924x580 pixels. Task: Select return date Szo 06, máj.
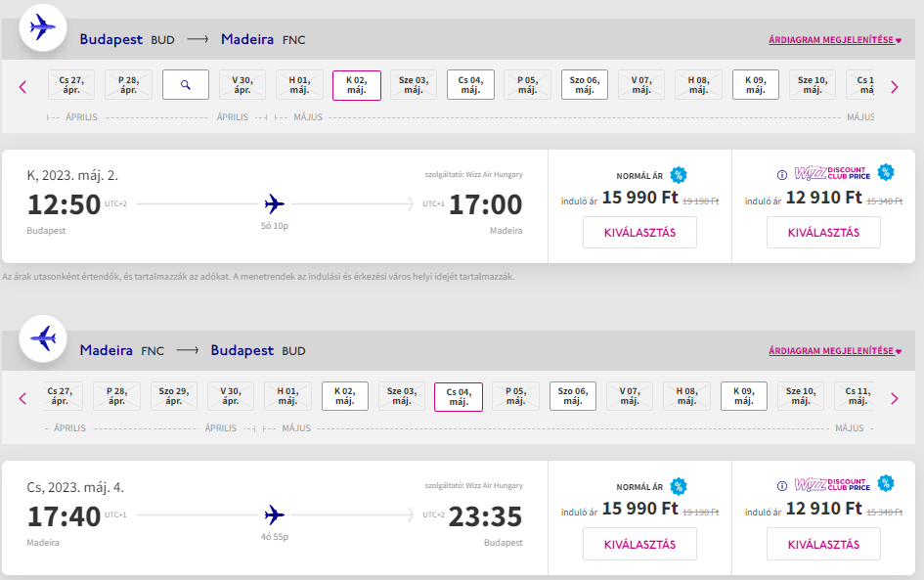[572, 396]
